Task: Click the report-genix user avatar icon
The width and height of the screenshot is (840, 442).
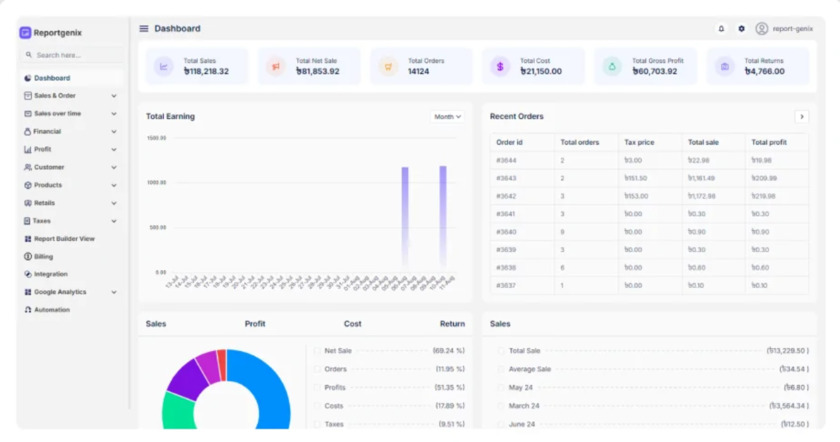Action: coord(762,29)
